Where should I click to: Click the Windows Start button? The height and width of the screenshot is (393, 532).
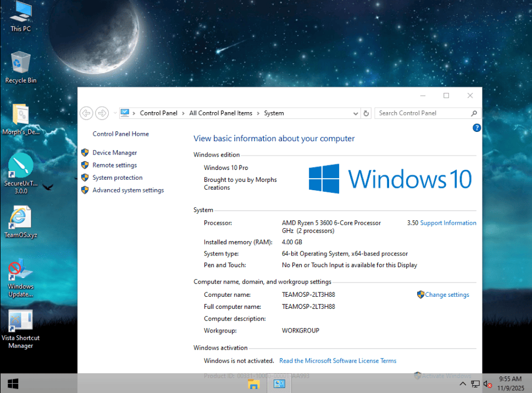point(12,383)
